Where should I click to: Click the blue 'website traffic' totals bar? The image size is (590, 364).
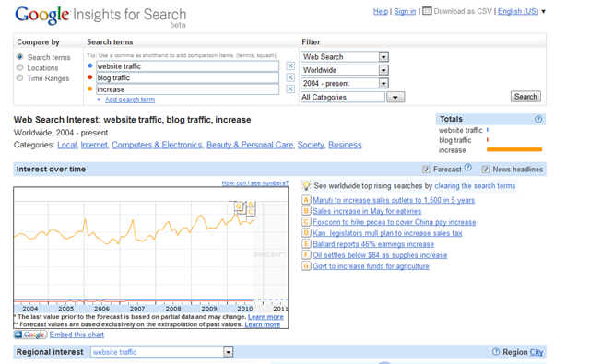[488, 130]
